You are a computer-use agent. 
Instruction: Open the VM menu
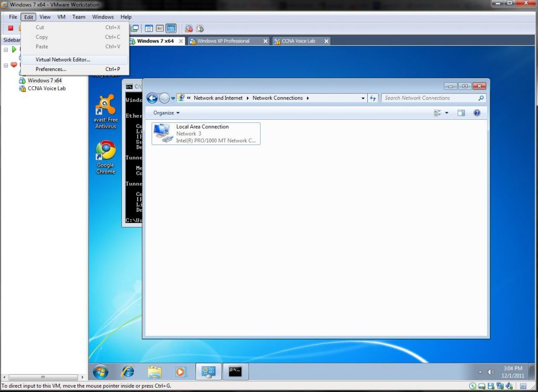pyautogui.click(x=61, y=17)
